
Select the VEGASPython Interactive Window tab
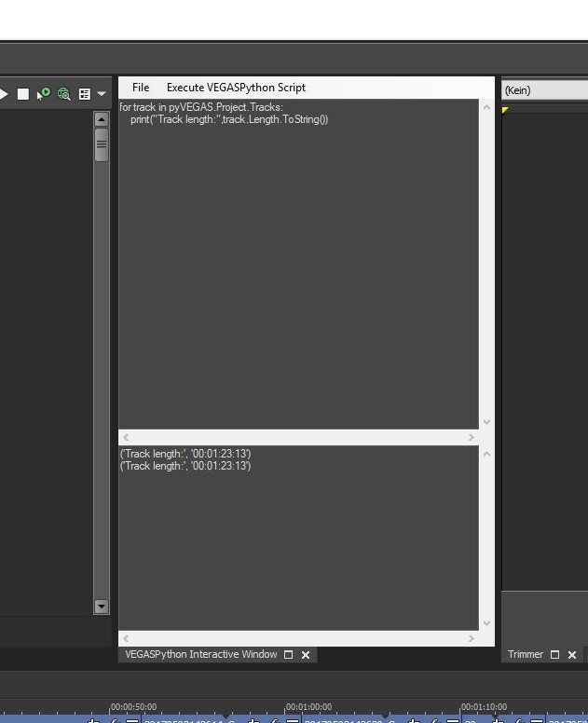coord(200,655)
